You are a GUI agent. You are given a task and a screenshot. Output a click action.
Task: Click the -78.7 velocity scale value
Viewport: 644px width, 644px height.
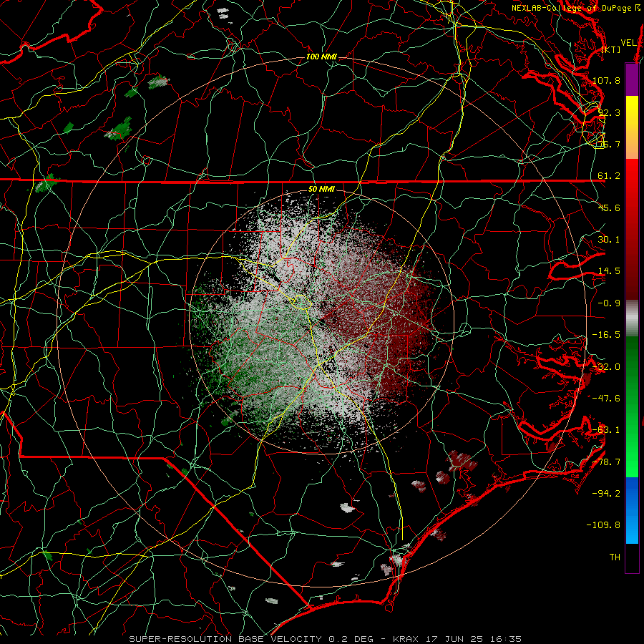pyautogui.click(x=606, y=462)
